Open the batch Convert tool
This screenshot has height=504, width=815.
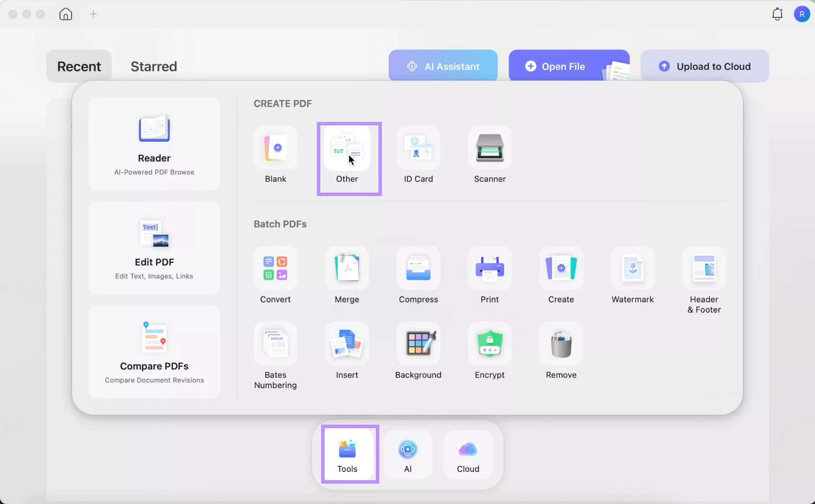276,268
